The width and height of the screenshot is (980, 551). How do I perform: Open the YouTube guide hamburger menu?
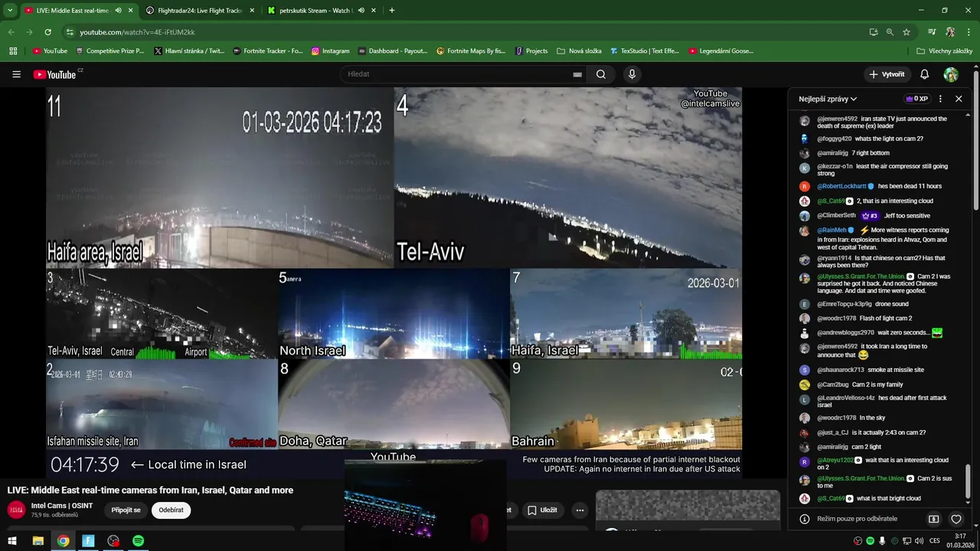[x=16, y=74]
